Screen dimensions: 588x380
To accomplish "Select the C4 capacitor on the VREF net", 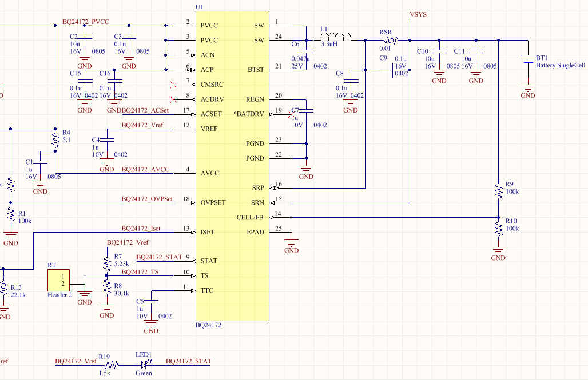I will (107, 140).
